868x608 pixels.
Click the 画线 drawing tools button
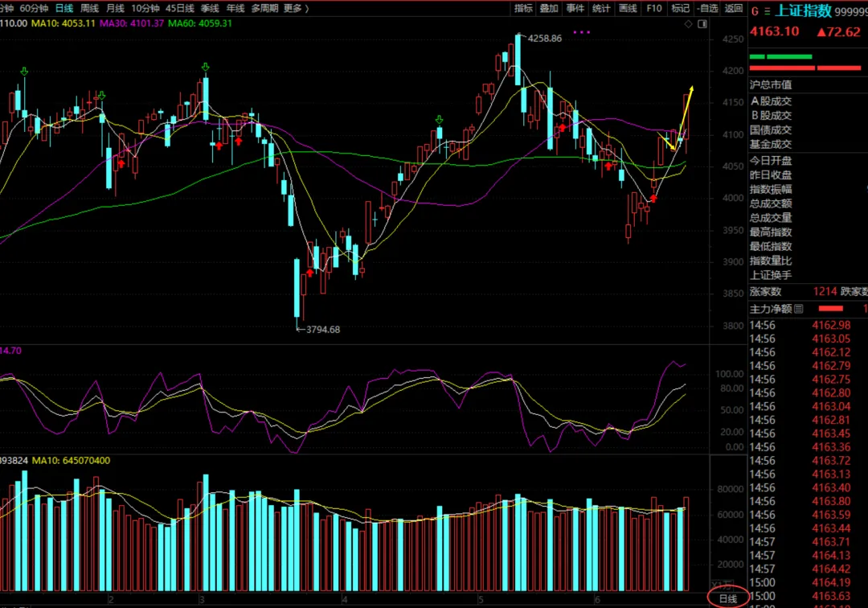[628, 8]
